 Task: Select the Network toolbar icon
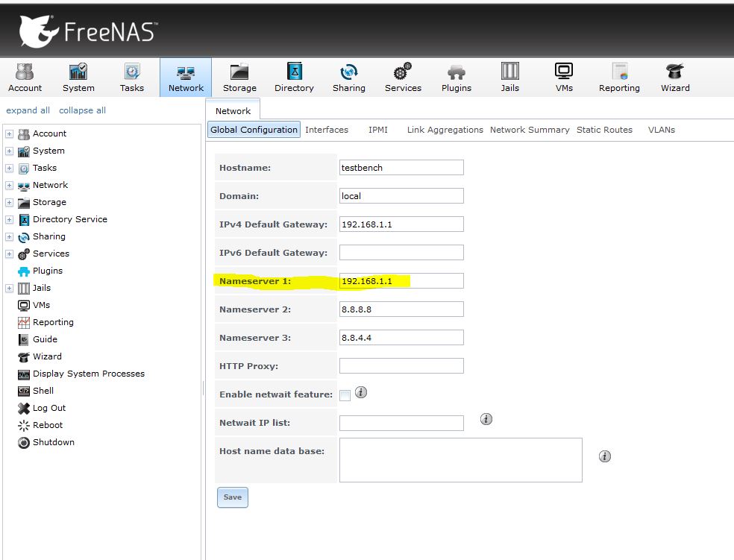click(186, 78)
